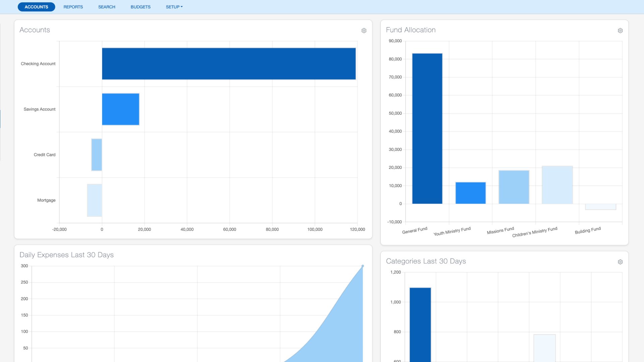Click the 'General Fund' axis label

click(x=415, y=230)
